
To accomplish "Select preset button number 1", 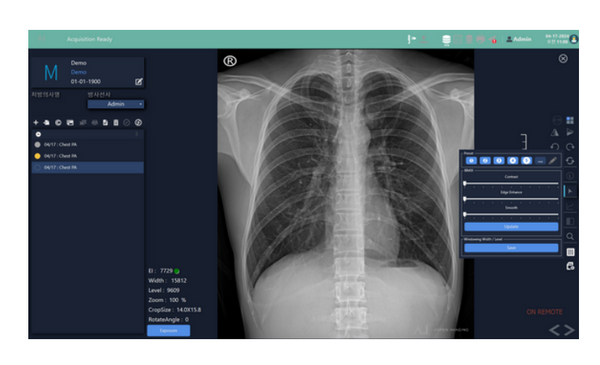I will (471, 161).
